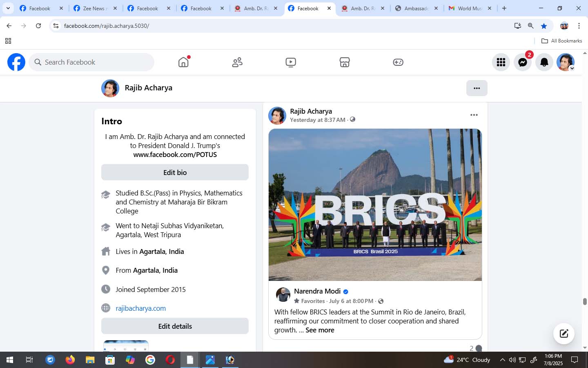Open the rajibacharya.com website link

pos(140,308)
